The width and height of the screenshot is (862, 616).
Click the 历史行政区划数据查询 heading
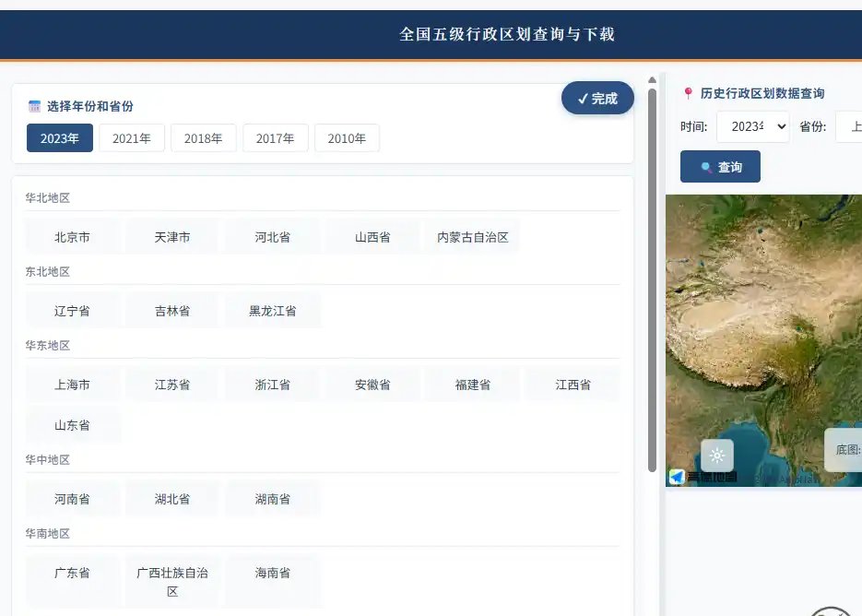tap(762, 93)
